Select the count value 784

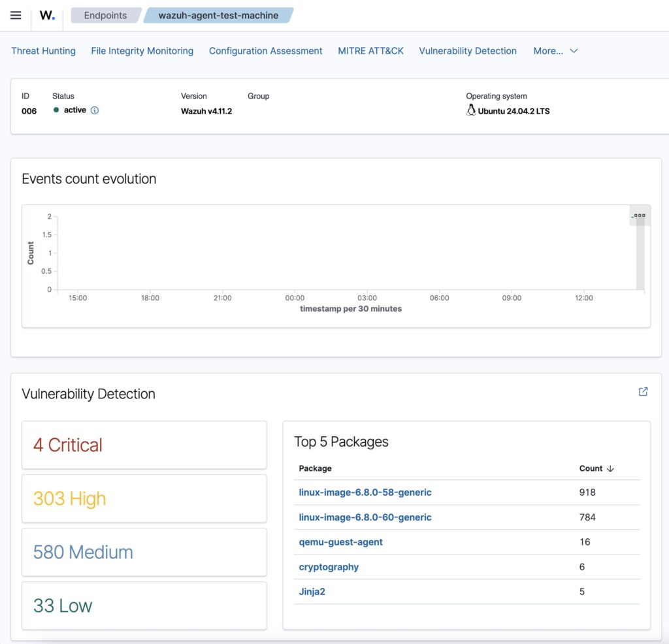(x=587, y=517)
